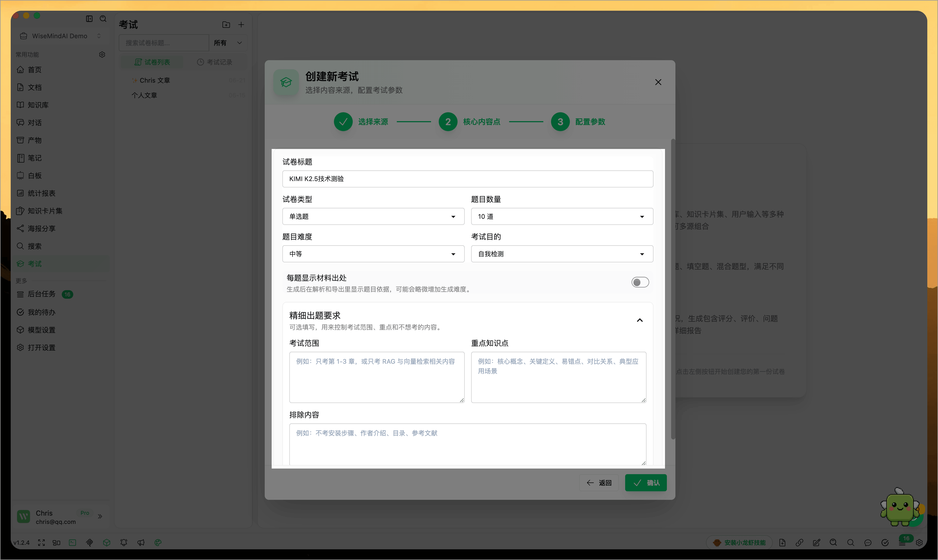Click the 重点知识点 text area

558,377
